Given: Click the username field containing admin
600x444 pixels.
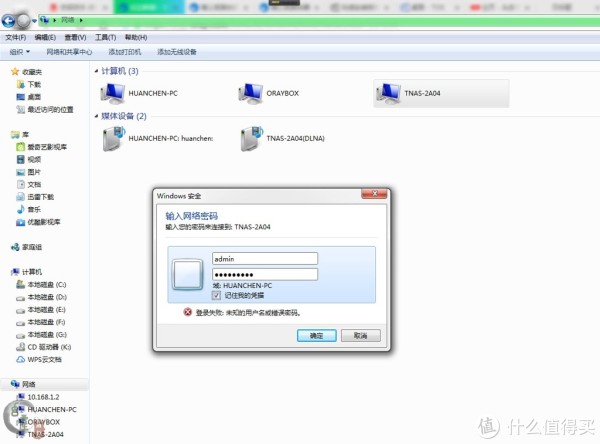Looking at the screenshot, I should (x=265, y=259).
